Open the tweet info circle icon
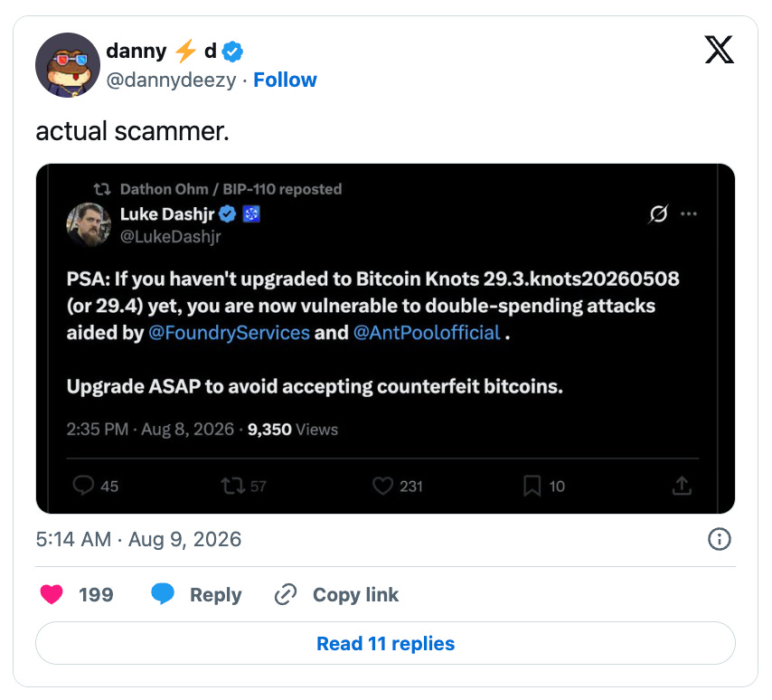This screenshot has height=700, width=772. point(720,539)
